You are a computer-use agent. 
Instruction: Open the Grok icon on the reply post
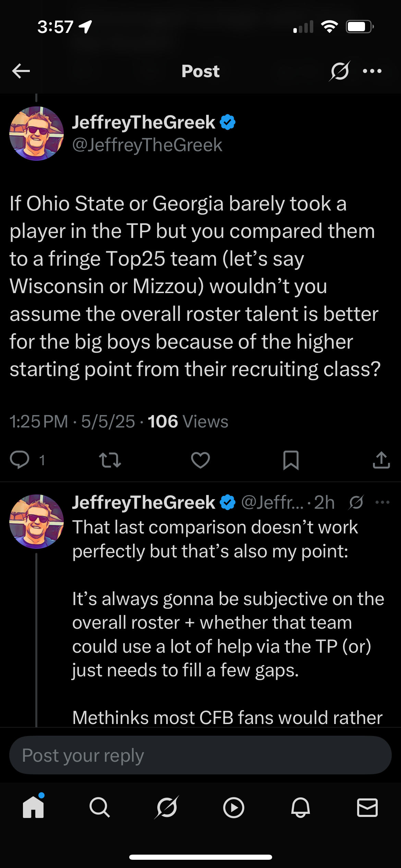point(356,503)
